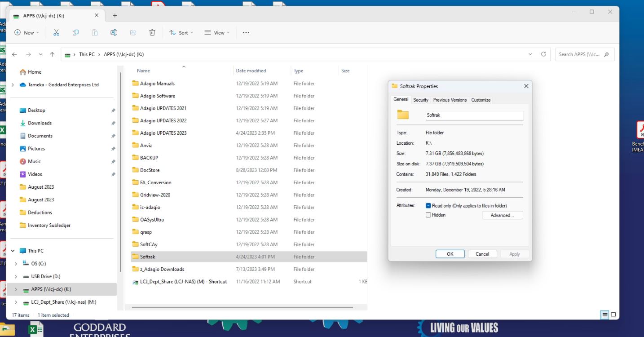
Task: Click the Search APPS input box
Action: [579, 54]
